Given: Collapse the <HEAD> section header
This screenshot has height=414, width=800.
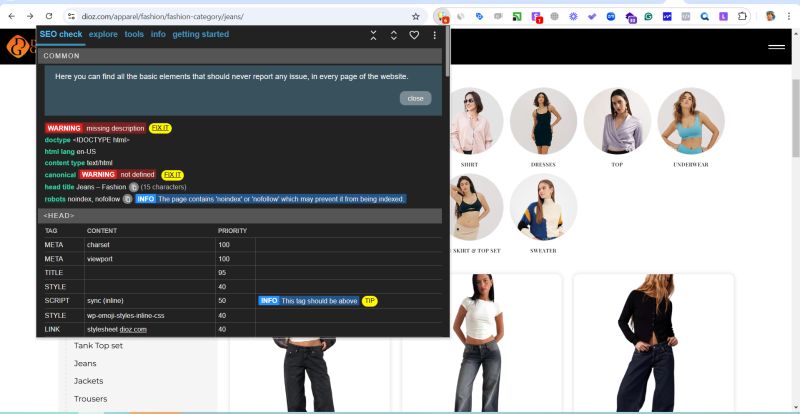Looking at the screenshot, I should pyautogui.click(x=240, y=215).
